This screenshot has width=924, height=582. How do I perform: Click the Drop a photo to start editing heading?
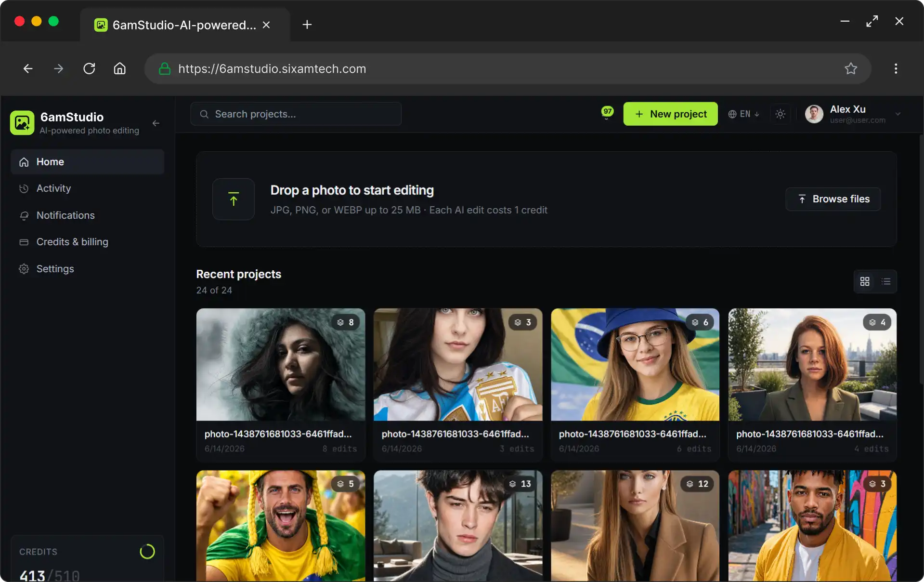[x=352, y=190]
